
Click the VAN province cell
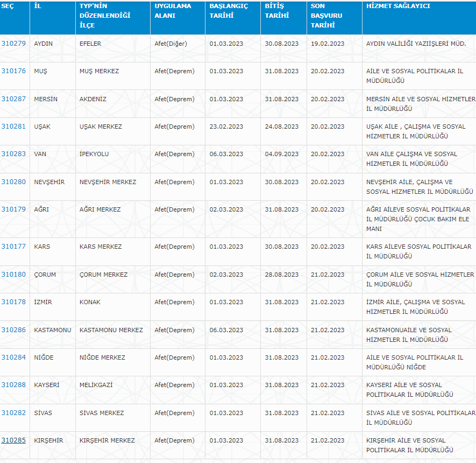(53, 159)
